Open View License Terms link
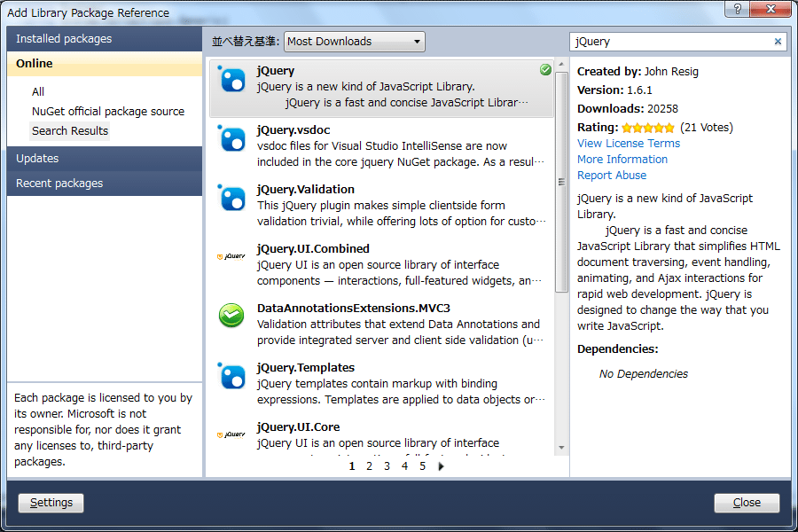Screen dimensions: 798x532 [629, 144]
